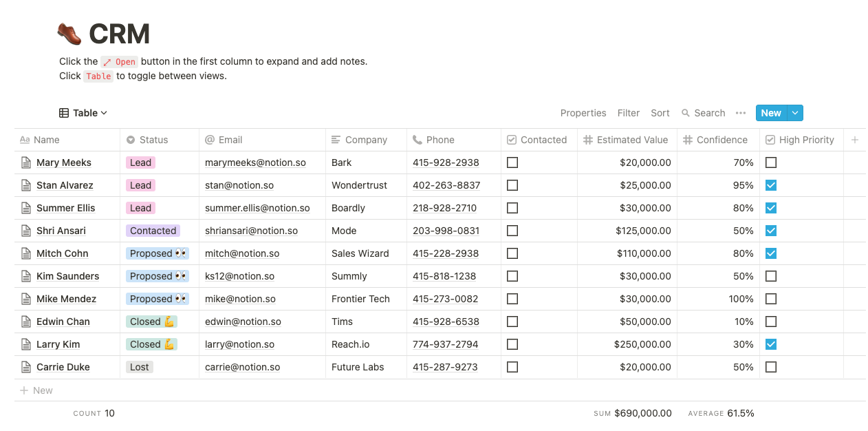Viewport: 868px width, 431px height.
Task: Open the three-dots more options menu
Action: [741, 113]
